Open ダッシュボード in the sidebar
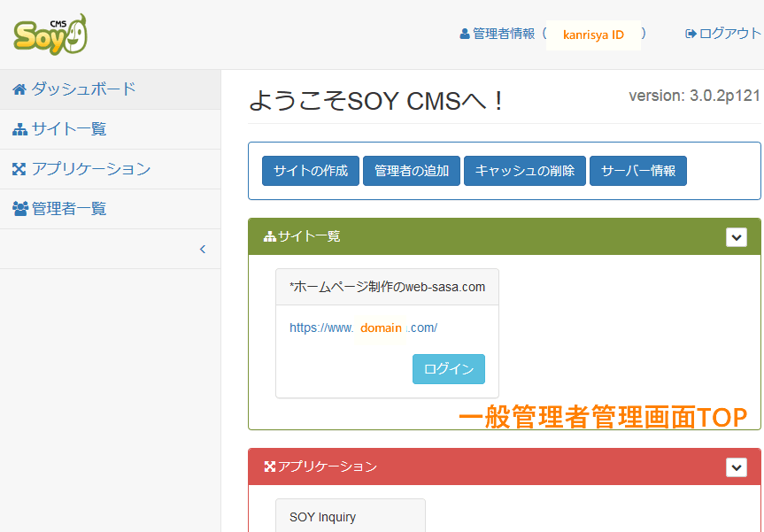The width and height of the screenshot is (764, 532). pos(110,89)
